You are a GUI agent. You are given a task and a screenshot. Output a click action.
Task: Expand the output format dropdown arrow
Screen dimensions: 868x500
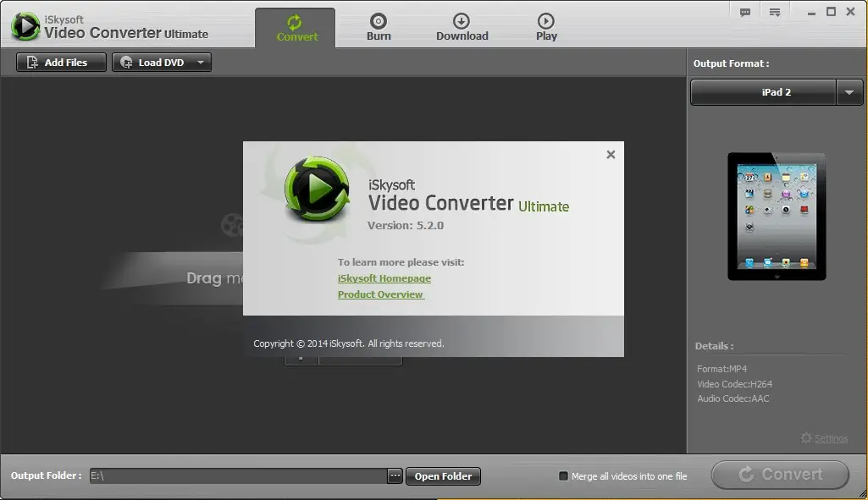(849, 92)
